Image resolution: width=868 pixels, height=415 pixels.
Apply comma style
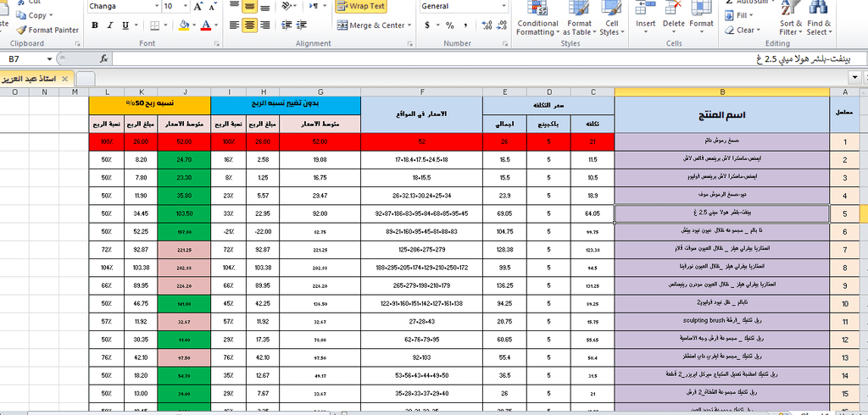coord(465,25)
